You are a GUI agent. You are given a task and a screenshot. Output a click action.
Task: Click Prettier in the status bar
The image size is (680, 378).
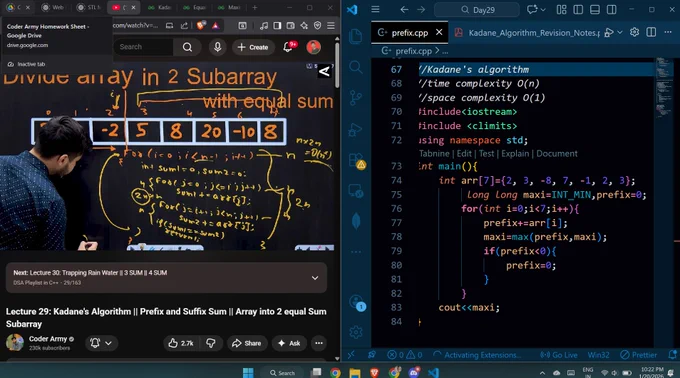tap(638, 355)
